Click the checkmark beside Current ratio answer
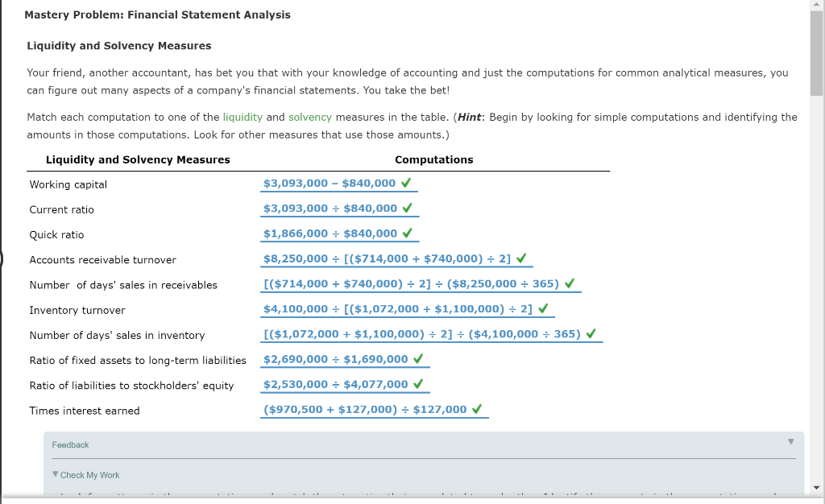Screen dimensions: 825x504 (x=408, y=208)
